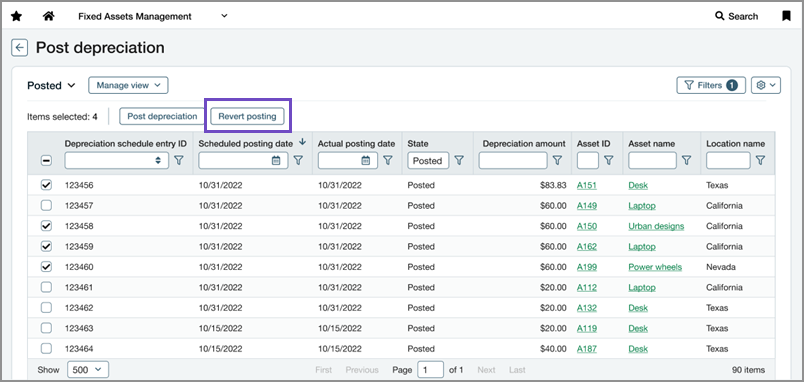Uncheck the row 123460 checkbox
Viewport: 804px width, 382px height.
click(46, 267)
